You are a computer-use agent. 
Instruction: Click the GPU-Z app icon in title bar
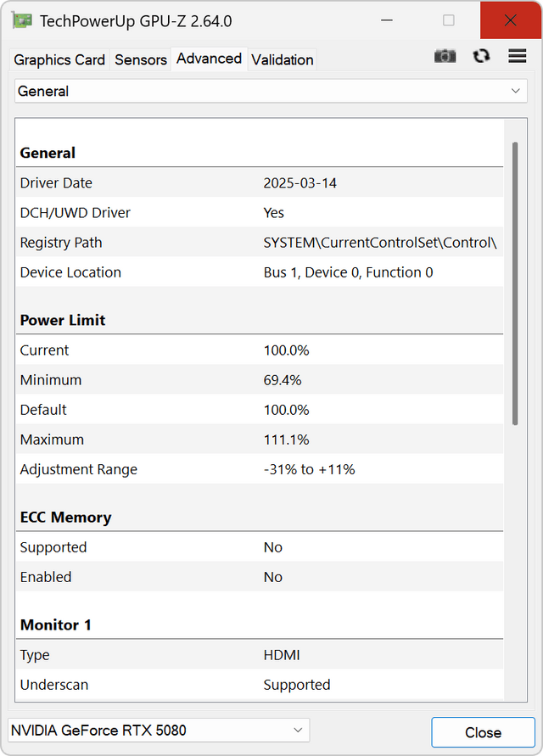(x=22, y=20)
